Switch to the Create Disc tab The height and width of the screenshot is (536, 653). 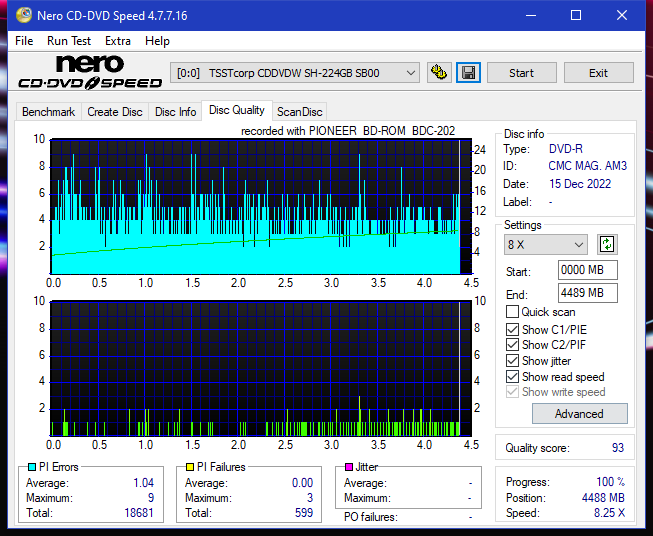coord(115,112)
